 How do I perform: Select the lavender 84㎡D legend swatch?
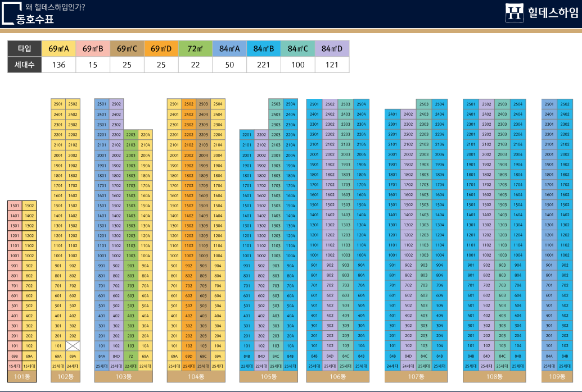332,49
